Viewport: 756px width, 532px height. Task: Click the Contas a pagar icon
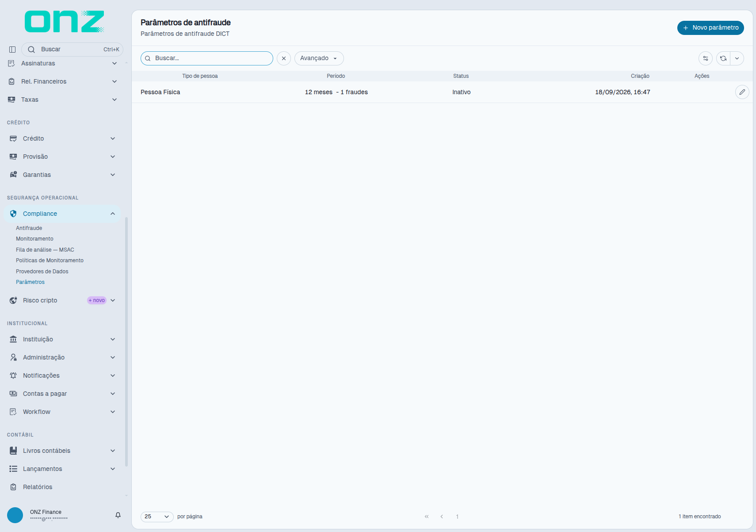13,394
